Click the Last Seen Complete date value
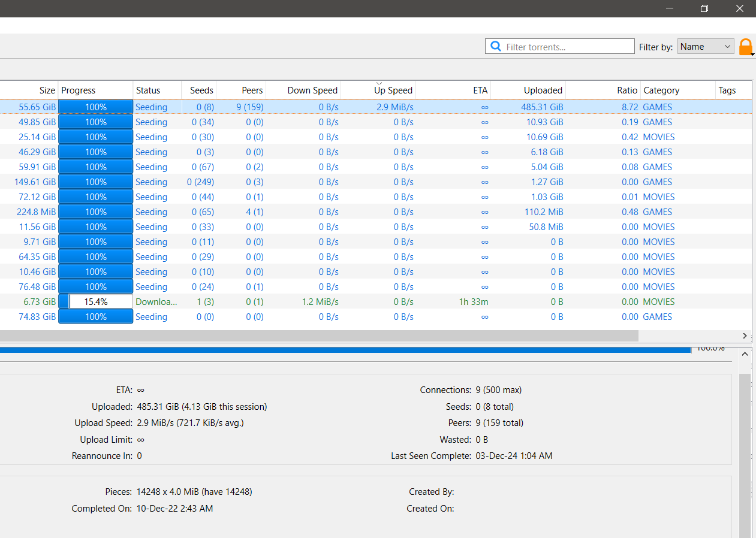This screenshot has width=756, height=538. click(514, 456)
